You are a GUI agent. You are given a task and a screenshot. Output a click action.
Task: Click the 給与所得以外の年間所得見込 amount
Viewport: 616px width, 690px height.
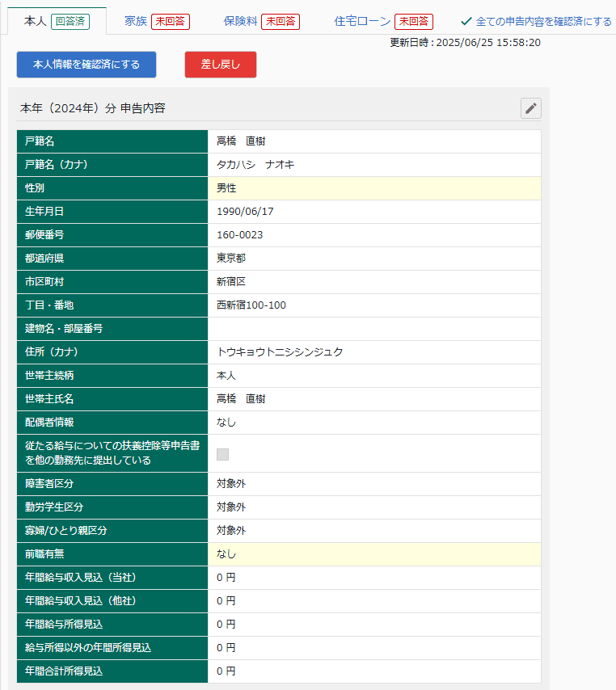point(226,648)
